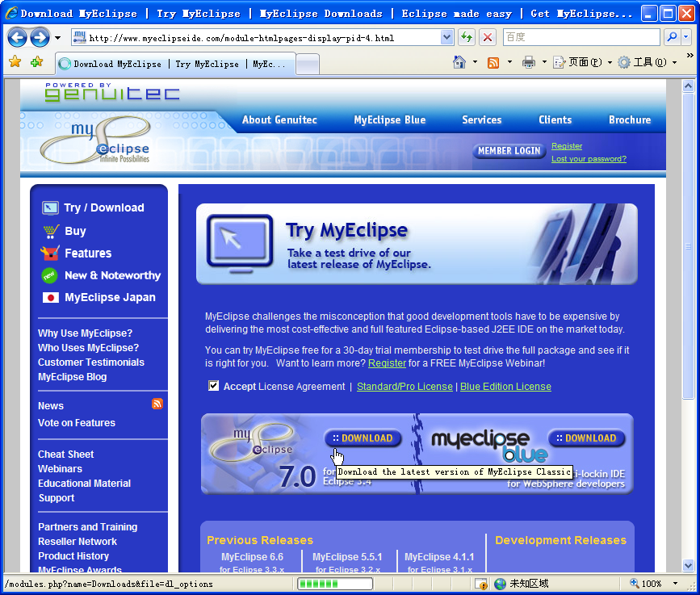Go back with the browser Back arrow
The width and height of the screenshot is (700, 595).
click(x=18, y=37)
